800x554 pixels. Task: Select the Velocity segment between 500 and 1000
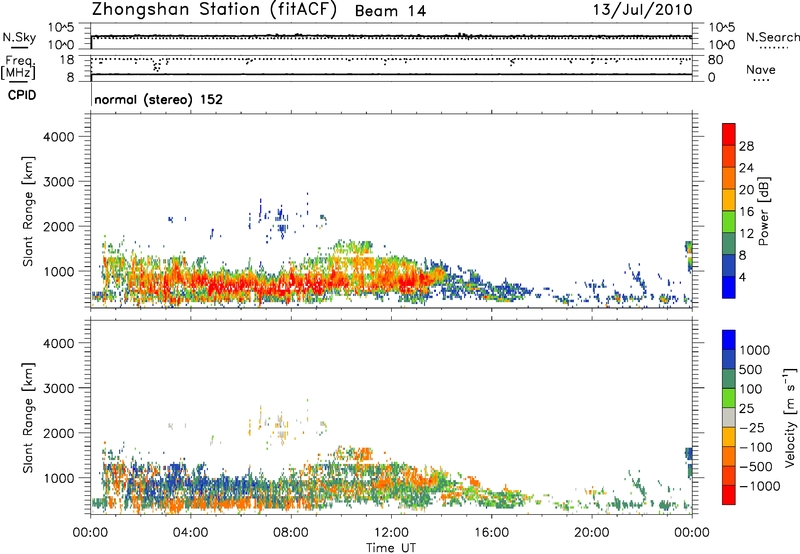729,359
